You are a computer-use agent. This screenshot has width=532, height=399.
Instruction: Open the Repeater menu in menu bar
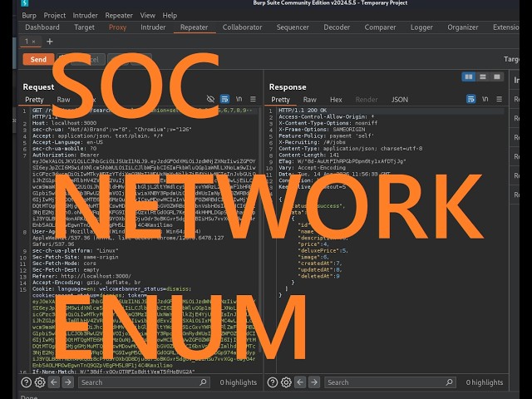119,15
